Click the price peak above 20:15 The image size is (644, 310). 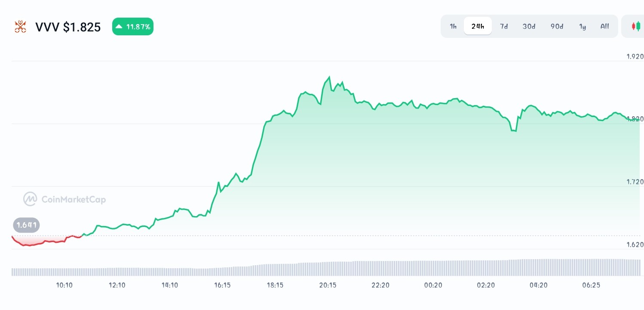click(329, 77)
